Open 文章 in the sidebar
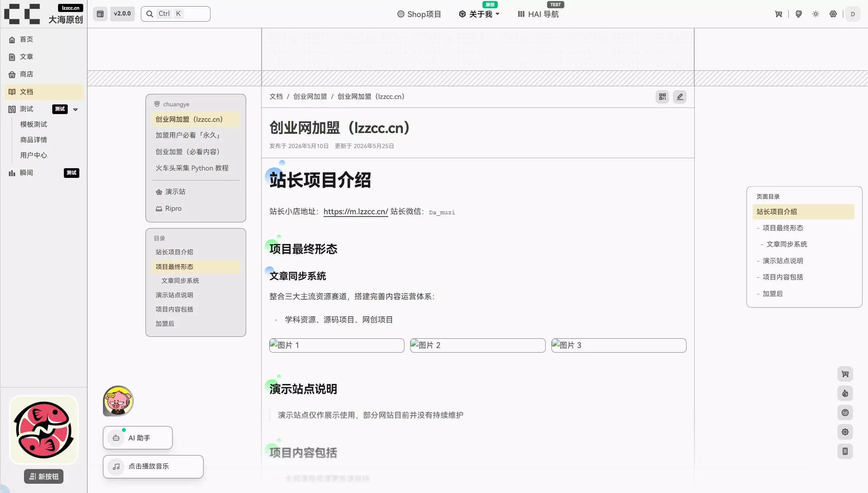 coord(44,57)
